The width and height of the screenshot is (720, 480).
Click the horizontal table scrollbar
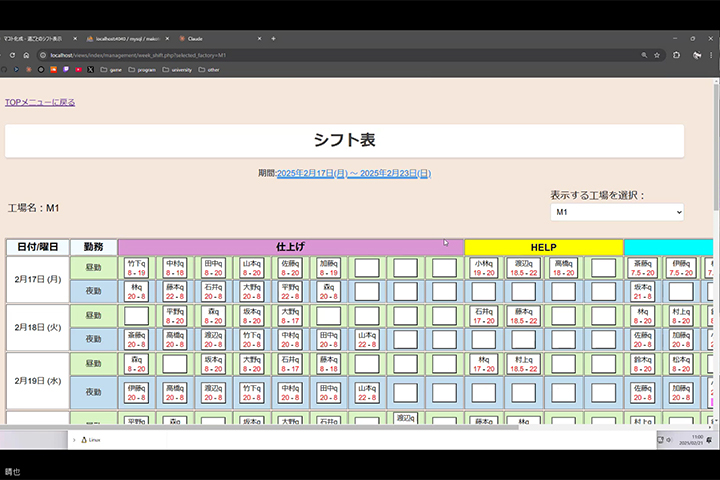[259, 427]
